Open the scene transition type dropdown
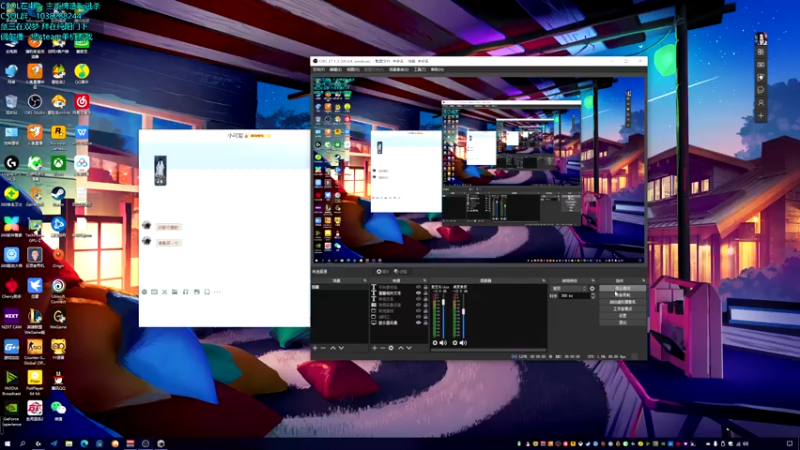This screenshot has width=800, height=450. [569, 289]
